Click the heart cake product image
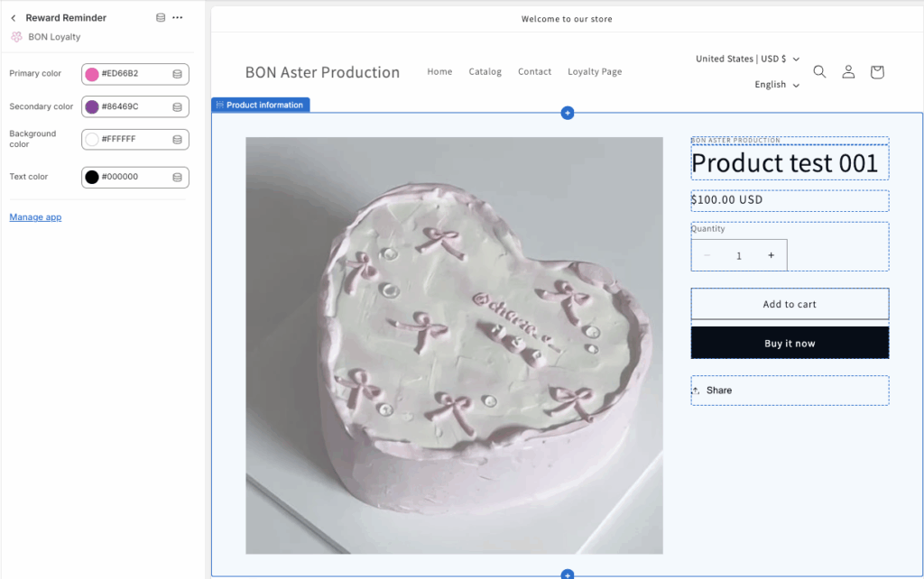Viewport: 924px width, 579px height. click(454, 345)
